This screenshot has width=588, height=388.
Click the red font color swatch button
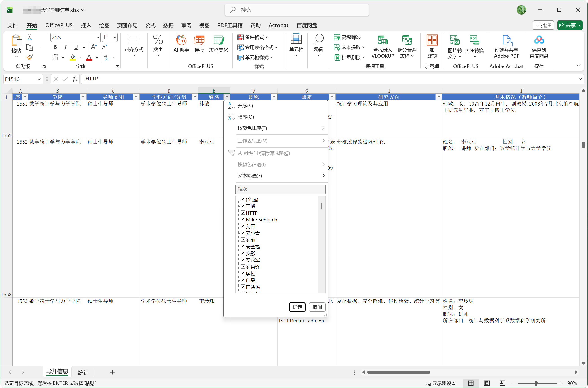click(x=89, y=57)
